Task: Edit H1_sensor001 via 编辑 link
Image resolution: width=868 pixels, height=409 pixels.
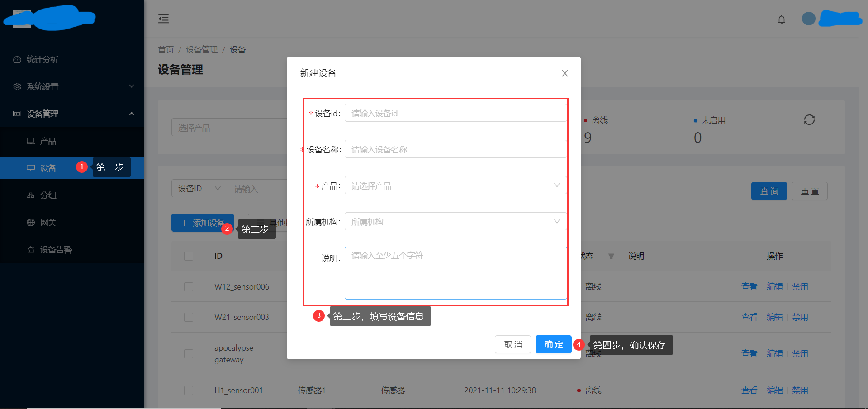Action: tap(775, 390)
